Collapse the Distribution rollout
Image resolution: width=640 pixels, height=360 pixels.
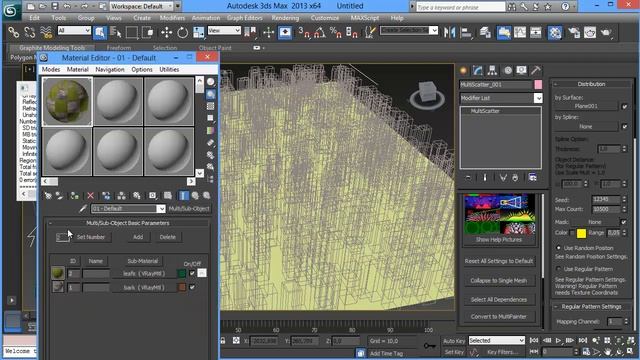(x=591, y=84)
